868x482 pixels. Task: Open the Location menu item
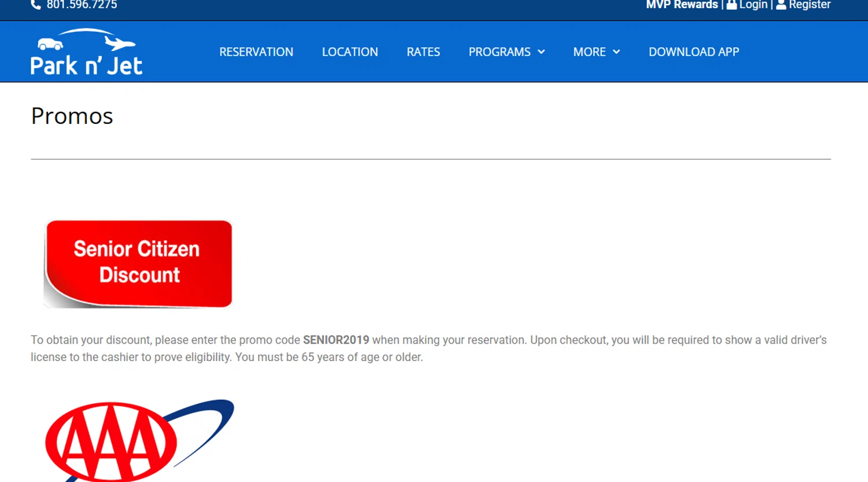(350, 52)
